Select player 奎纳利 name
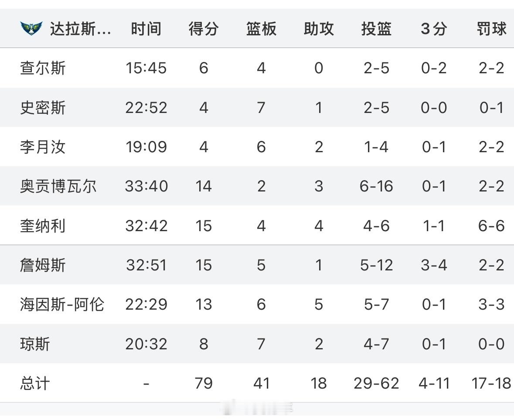This screenshot has width=514, height=420. [x=43, y=225]
